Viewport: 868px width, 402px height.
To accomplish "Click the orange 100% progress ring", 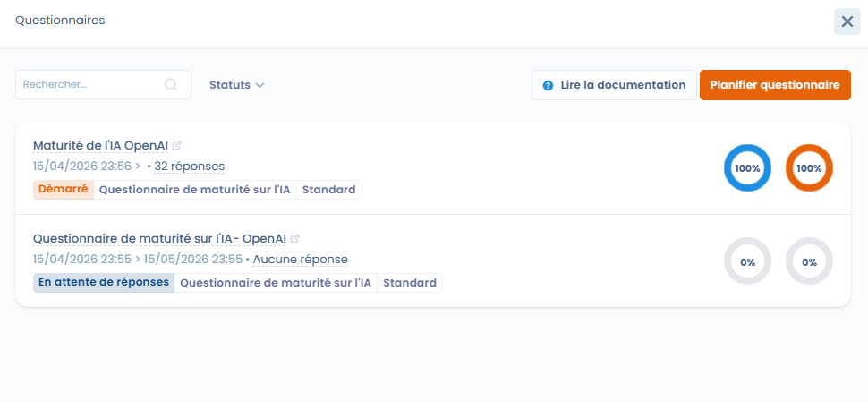I will (809, 168).
